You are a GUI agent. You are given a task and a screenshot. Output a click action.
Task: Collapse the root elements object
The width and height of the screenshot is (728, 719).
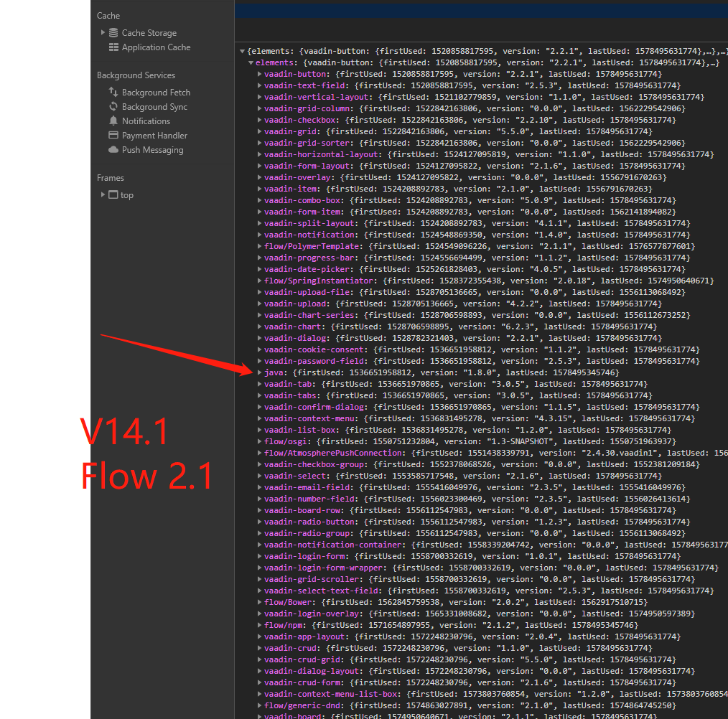tap(242, 51)
